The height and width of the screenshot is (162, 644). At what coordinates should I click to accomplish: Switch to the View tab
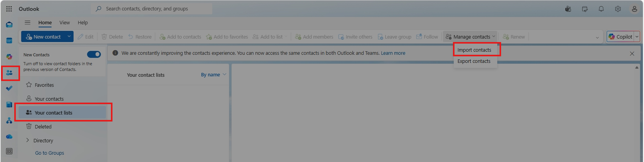point(65,22)
